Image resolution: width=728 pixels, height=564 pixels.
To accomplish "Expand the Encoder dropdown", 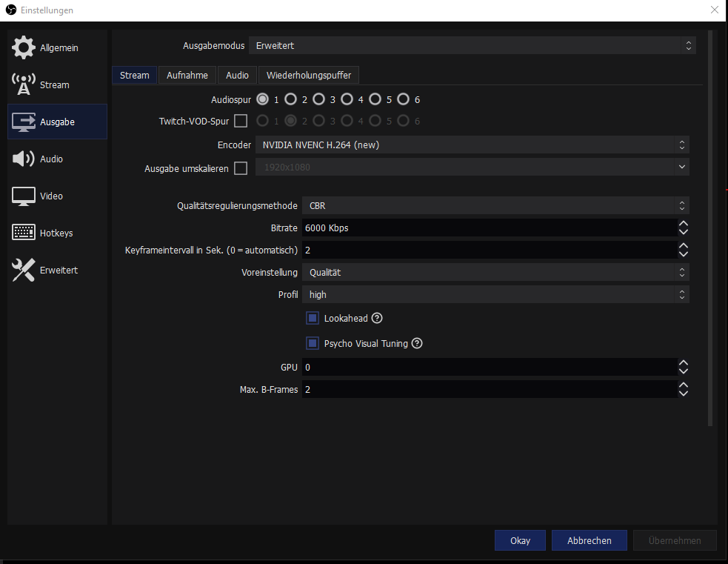I will (x=472, y=145).
